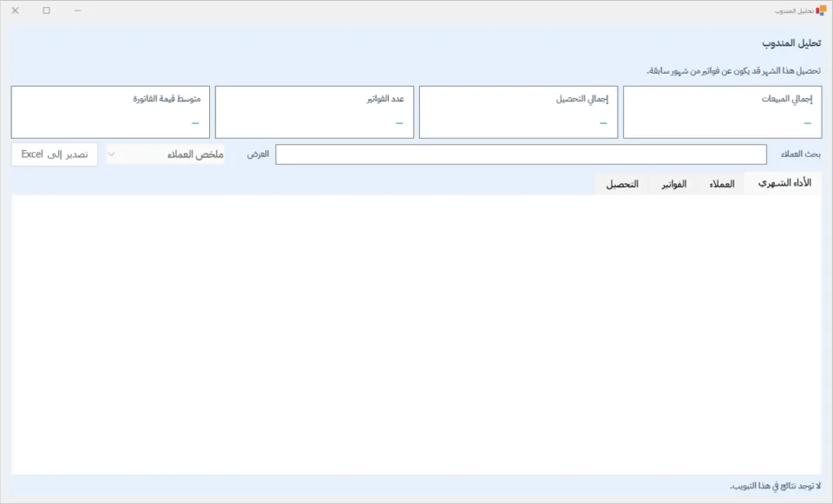Select the عدد الفواتير summary card
This screenshot has height=504, width=833.
(x=314, y=112)
